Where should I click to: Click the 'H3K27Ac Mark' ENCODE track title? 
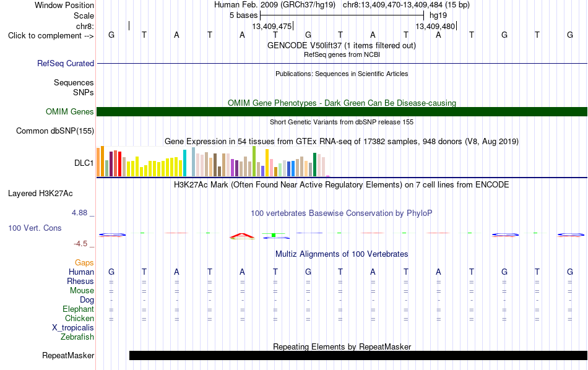(342, 185)
